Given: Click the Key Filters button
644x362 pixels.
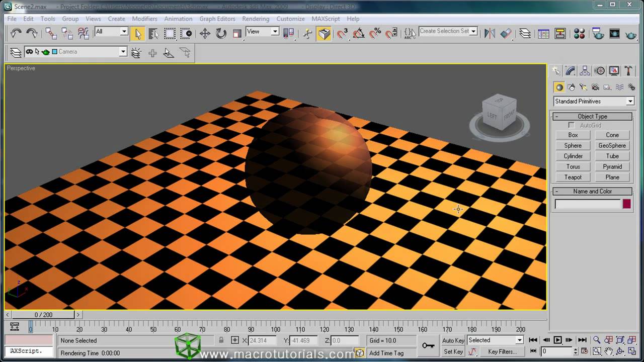Looking at the screenshot, I should coord(502,352).
